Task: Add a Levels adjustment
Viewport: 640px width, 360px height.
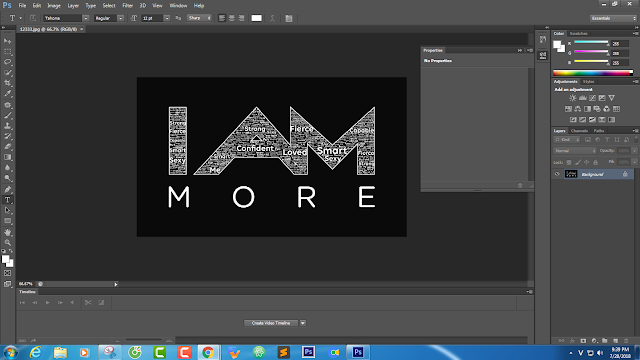Action: (x=582, y=98)
